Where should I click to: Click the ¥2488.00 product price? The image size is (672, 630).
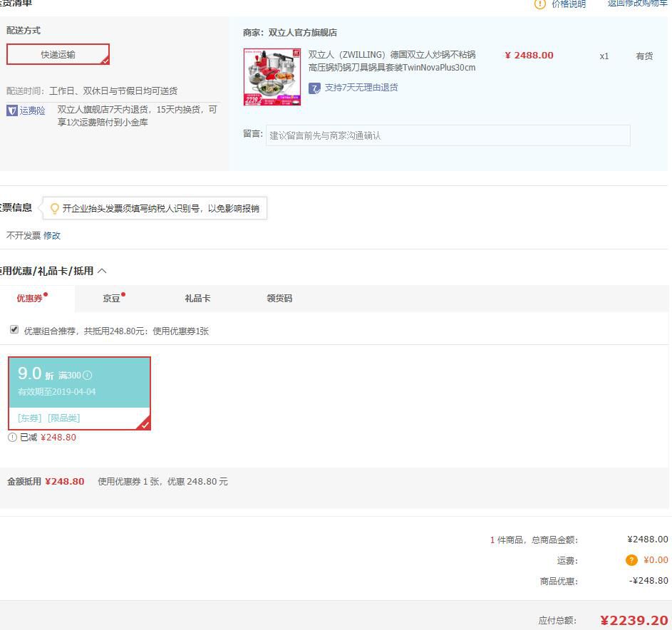[529, 56]
